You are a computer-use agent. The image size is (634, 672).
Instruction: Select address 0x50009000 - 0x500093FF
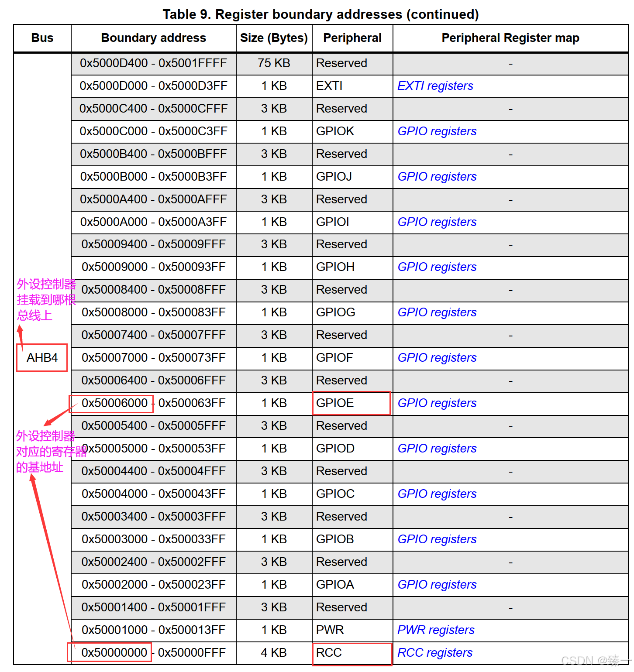tap(153, 267)
